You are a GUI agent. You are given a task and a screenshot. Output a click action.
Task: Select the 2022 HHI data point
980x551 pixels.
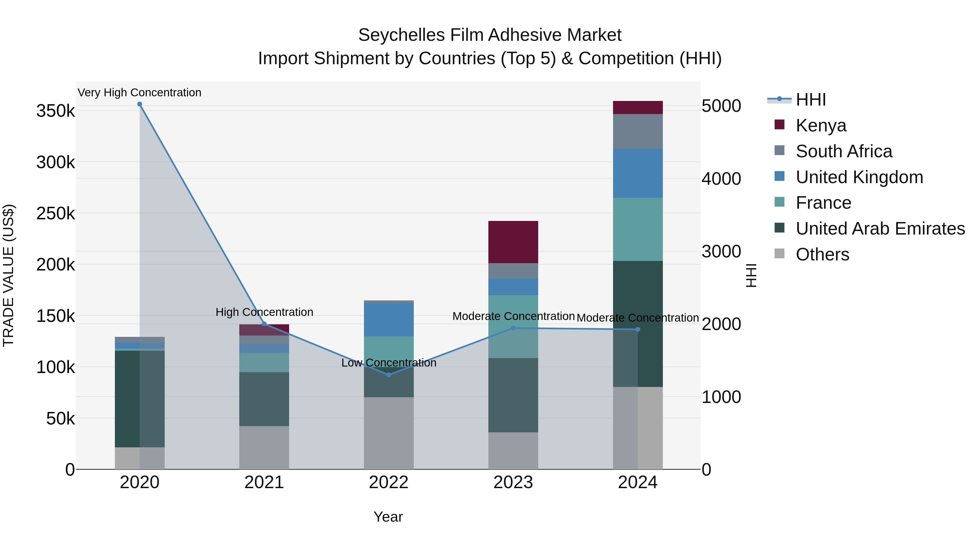click(x=389, y=375)
